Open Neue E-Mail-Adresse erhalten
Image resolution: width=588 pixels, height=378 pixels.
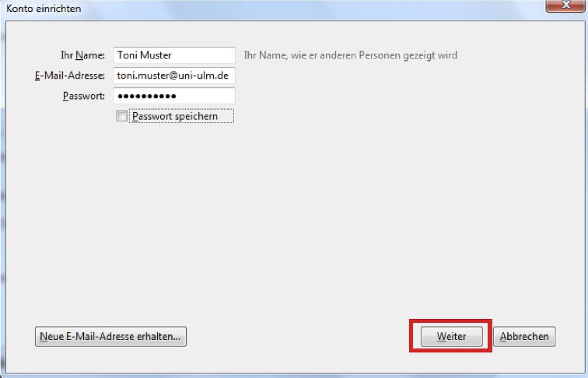coord(111,336)
